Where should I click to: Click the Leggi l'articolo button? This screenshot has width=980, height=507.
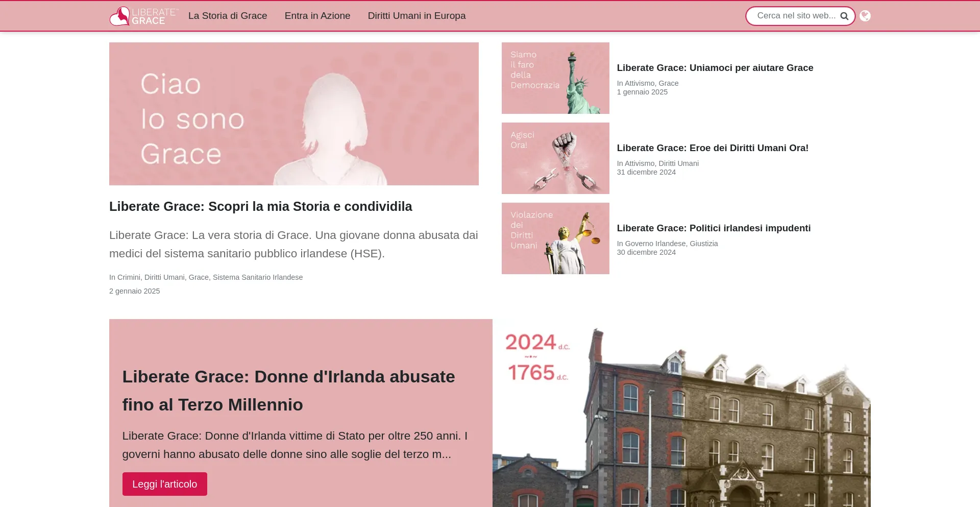pyautogui.click(x=165, y=484)
